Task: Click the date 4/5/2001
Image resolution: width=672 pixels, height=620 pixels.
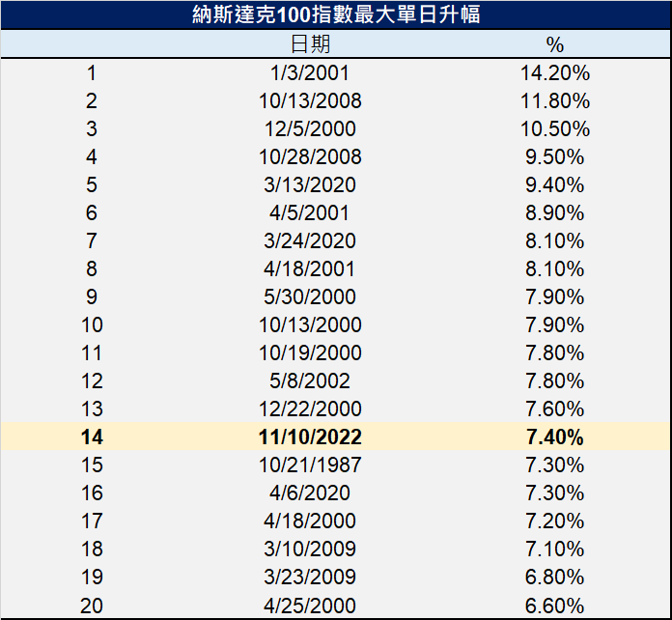Action: click(x=309, y=212)
